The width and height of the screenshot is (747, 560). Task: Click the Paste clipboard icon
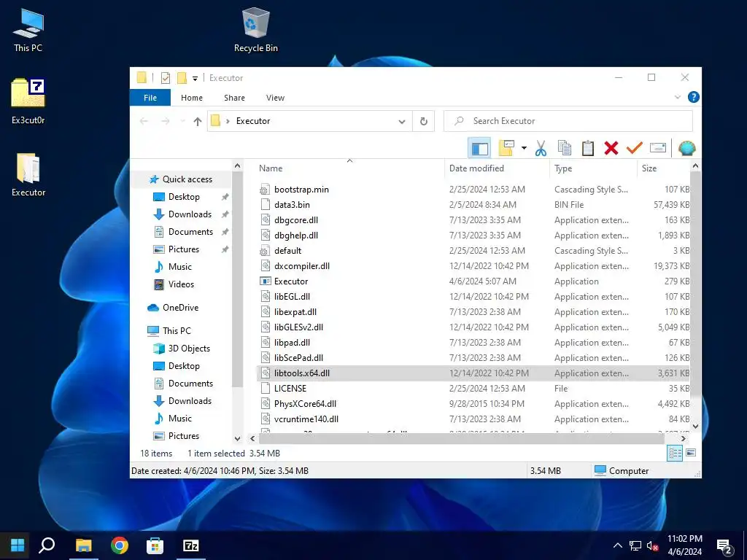588,149
